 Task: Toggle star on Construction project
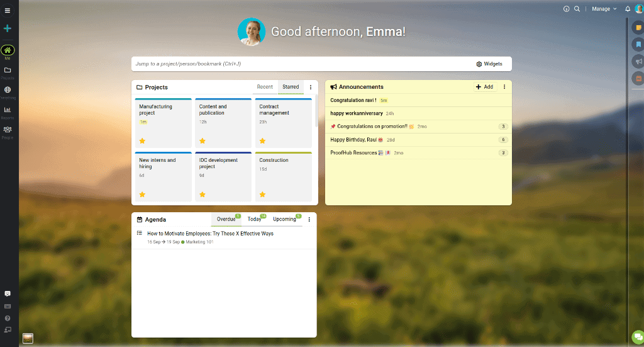point(262,195)
